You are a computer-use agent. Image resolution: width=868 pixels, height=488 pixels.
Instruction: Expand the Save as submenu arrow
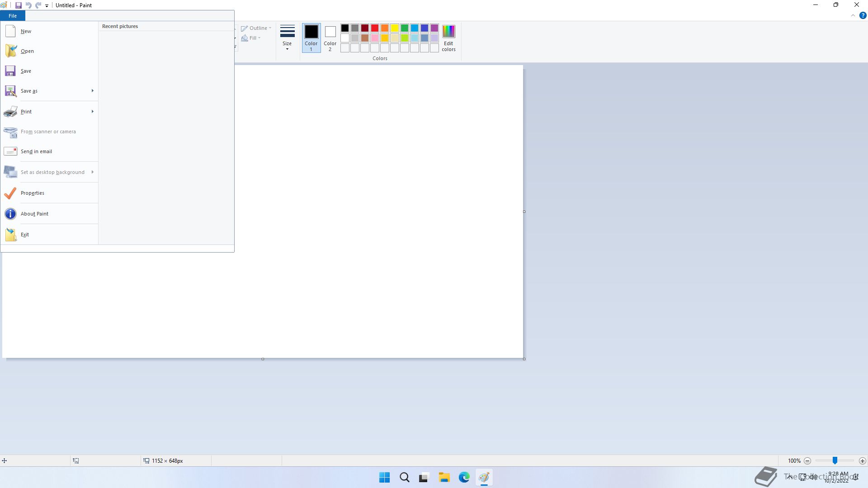[92, 91]
